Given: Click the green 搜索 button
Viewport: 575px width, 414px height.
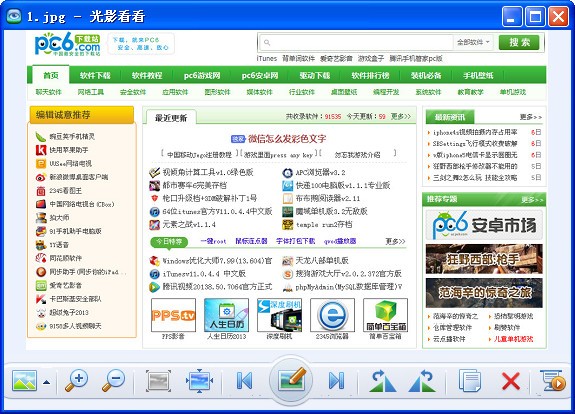Looking at the screenshot, I should click(x=519, y=42).
